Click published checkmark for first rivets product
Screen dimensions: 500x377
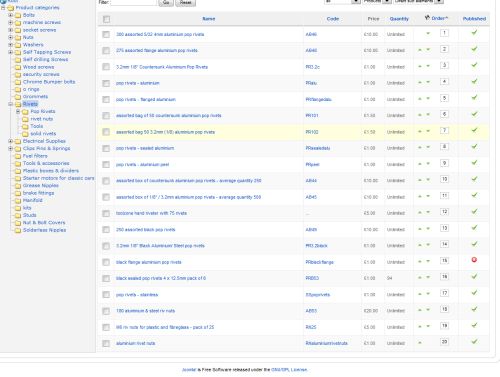click(474, 33)
